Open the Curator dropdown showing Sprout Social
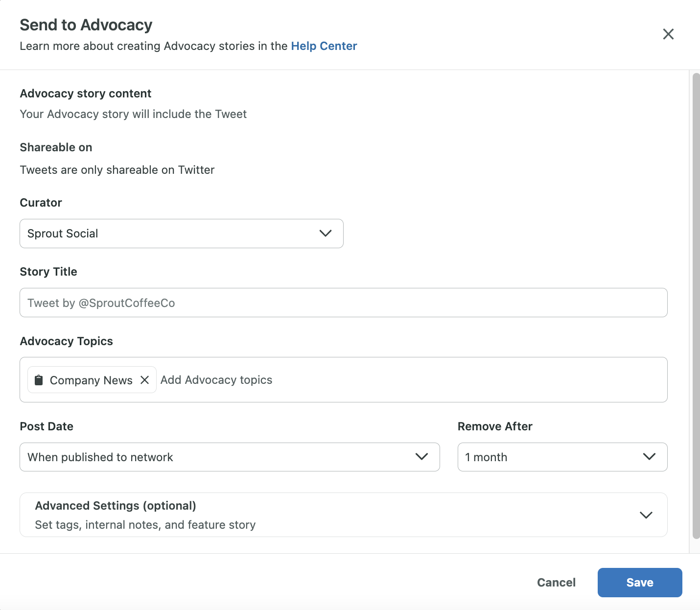 pyautogui.click(x=182, y=234)
